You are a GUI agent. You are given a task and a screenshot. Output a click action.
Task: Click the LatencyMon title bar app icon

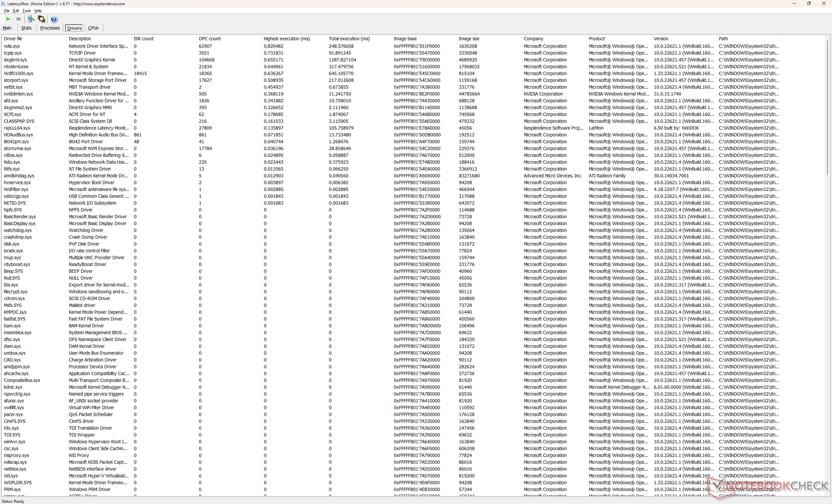coord(3,3)
